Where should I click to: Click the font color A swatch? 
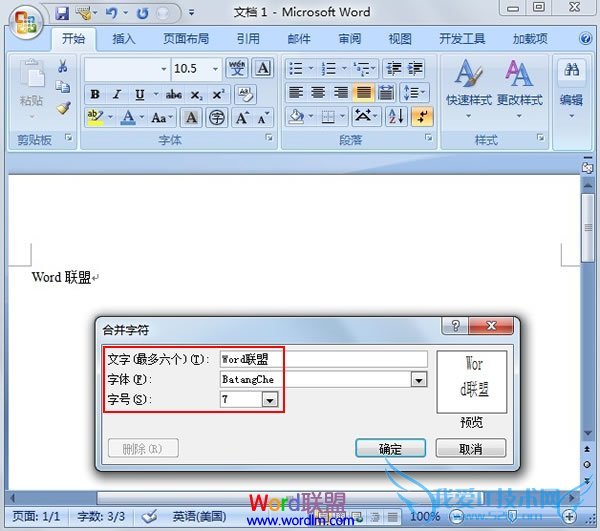click(128, 117)
